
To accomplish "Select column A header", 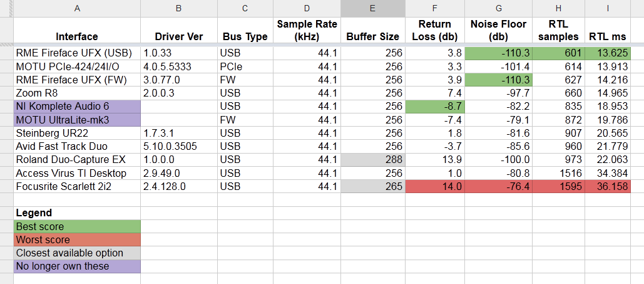I will point(77,8).
